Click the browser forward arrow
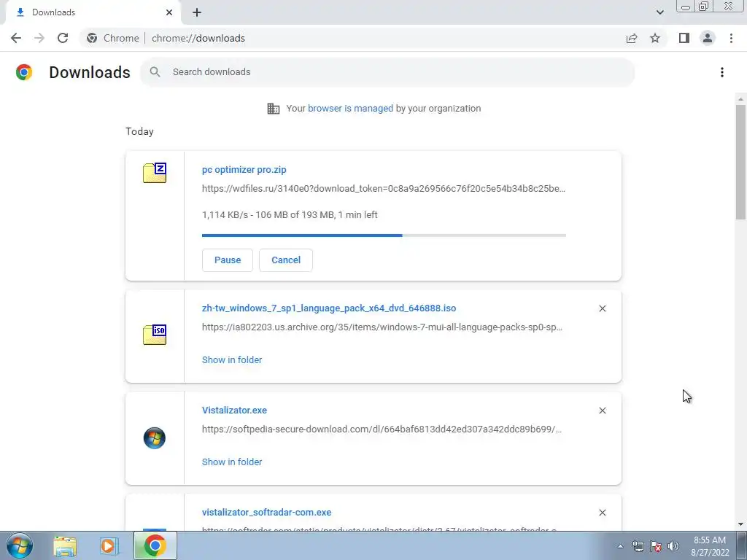This screenshot has height=560, width=747. (x=39, y=38)
